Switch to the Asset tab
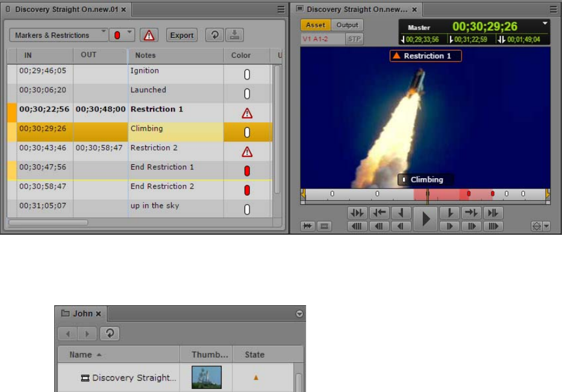 [316, 25]
